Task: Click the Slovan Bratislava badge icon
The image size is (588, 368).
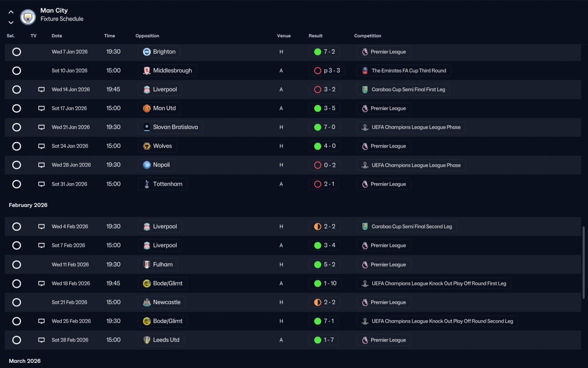Action: tap(147, 127)
